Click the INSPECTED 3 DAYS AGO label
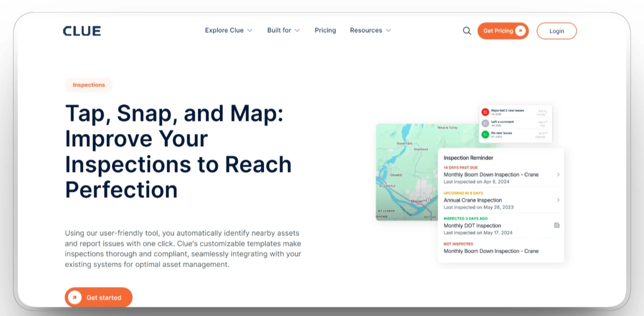Screen dimensions: 644x316 [x=466, y=219]
